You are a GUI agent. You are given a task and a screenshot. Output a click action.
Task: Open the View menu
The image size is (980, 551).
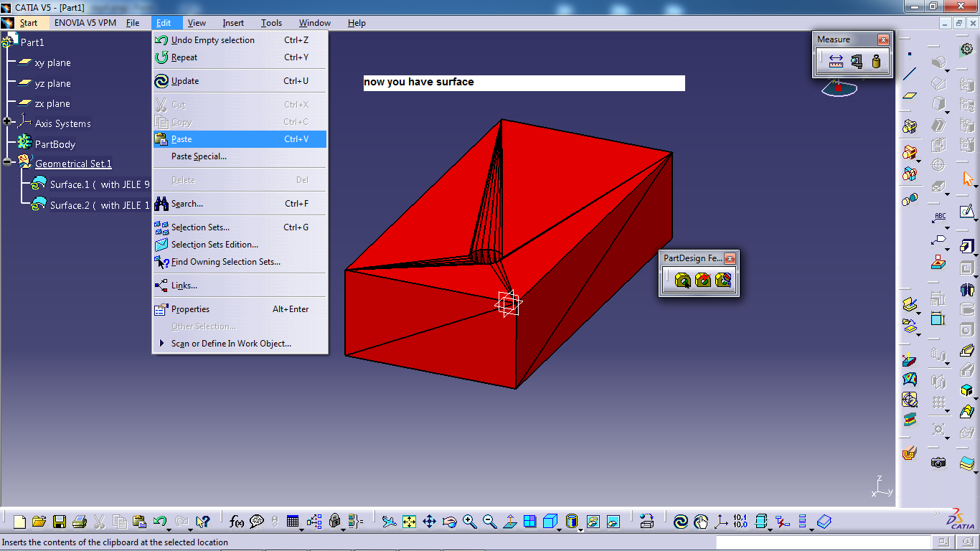pos(197,23)
